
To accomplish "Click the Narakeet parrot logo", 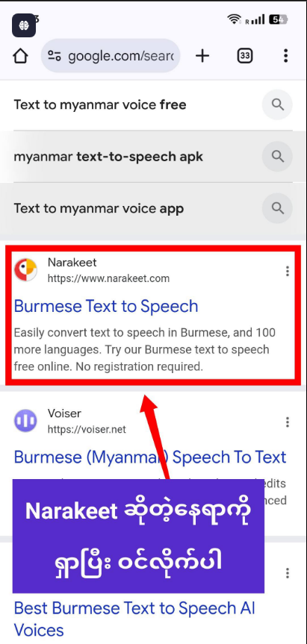I will pos(25,270).
